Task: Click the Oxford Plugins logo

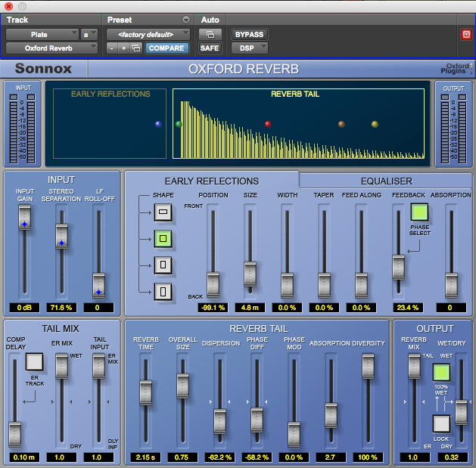Action: tap(456, 69)
